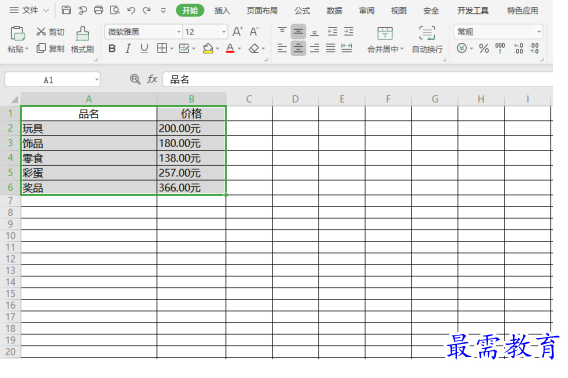
Task: Click the formula bar showing 品名
Action: click(x=357, y=79)
